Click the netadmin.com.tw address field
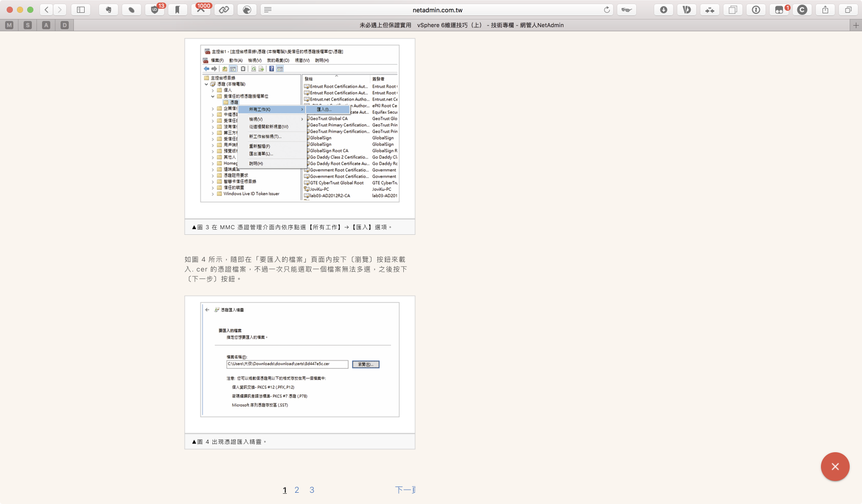The height and width of the screenshot is (504, 862). pos(437,10)
